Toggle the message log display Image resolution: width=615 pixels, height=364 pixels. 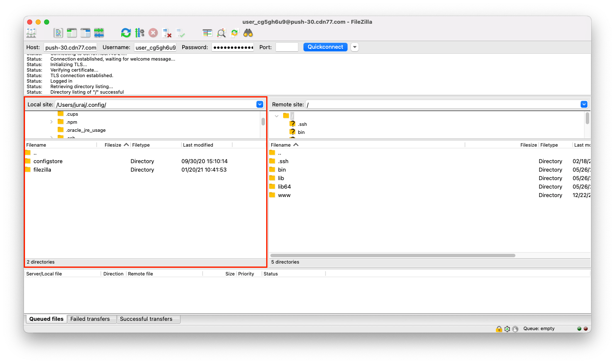(58, 33)
